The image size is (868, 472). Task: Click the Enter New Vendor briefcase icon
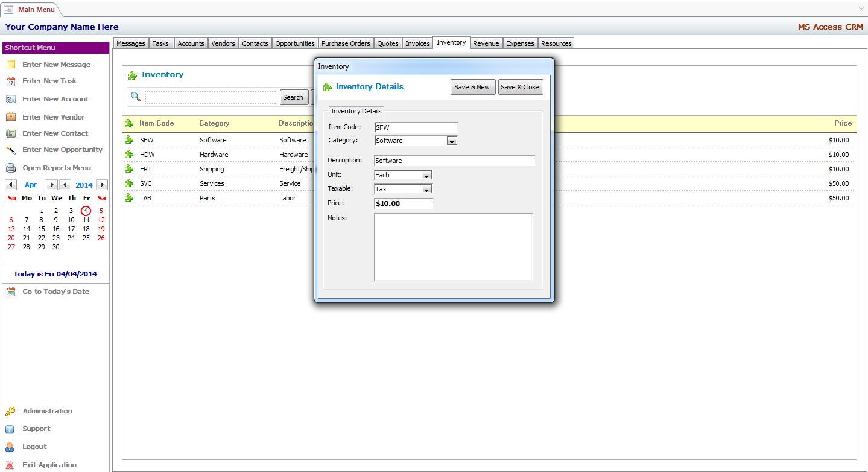tap(10, 117)
